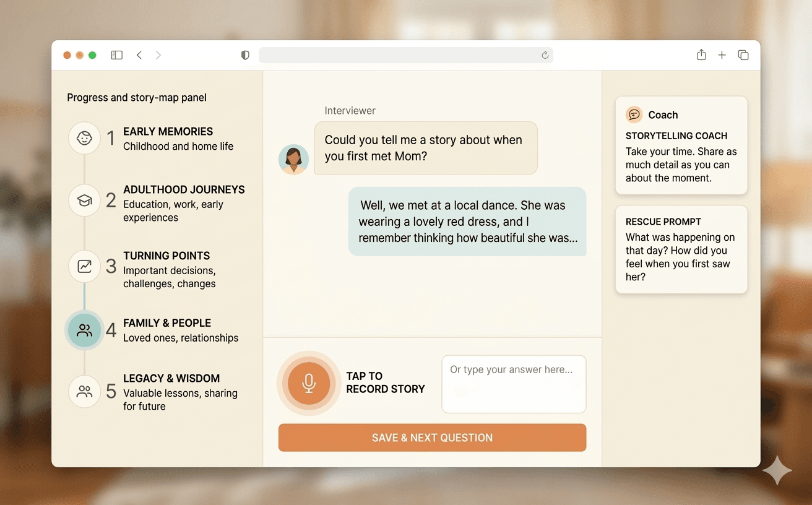Show the tab overview

(x=743, y=54)
